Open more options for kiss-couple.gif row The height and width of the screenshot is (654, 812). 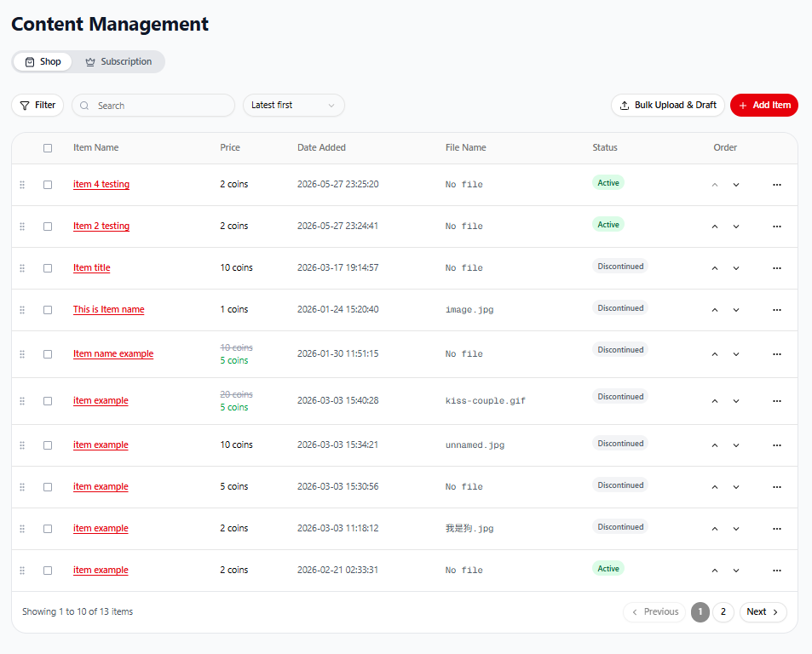pyautogui.click(x=777, y=401)
